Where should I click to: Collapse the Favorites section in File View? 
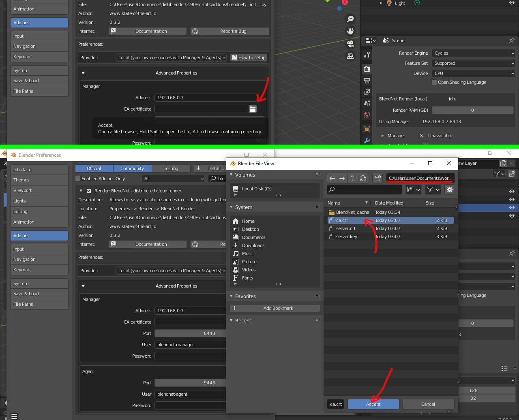pyautogui.click(x=231, y=296)
